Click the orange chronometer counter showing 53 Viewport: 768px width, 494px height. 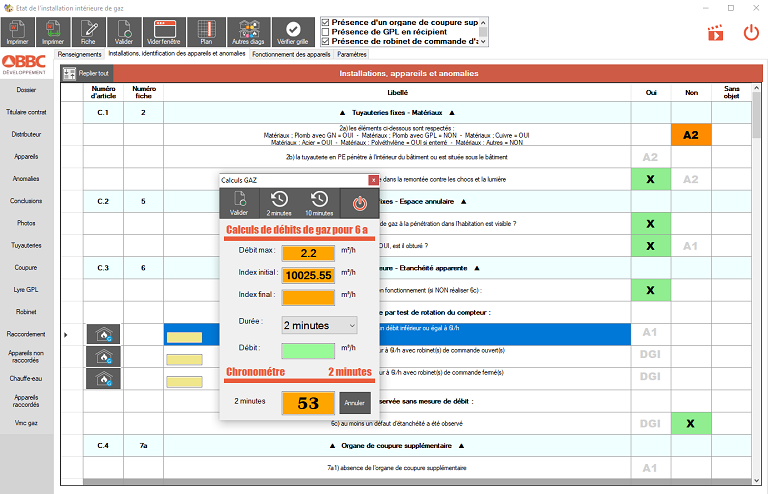pyautogui.click(x=308, y=403)
